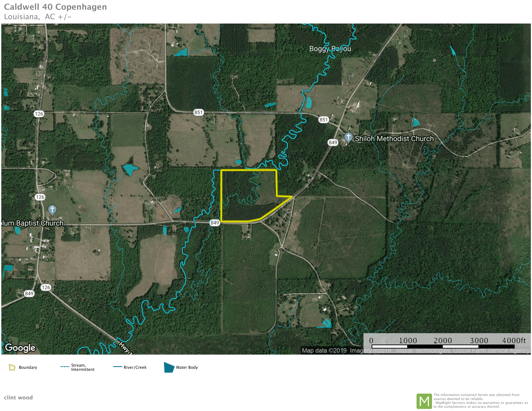Click the Shiloh Methodist Church pin icon
This screenshot has width=532, height=411.
click(x=348, y=137)
